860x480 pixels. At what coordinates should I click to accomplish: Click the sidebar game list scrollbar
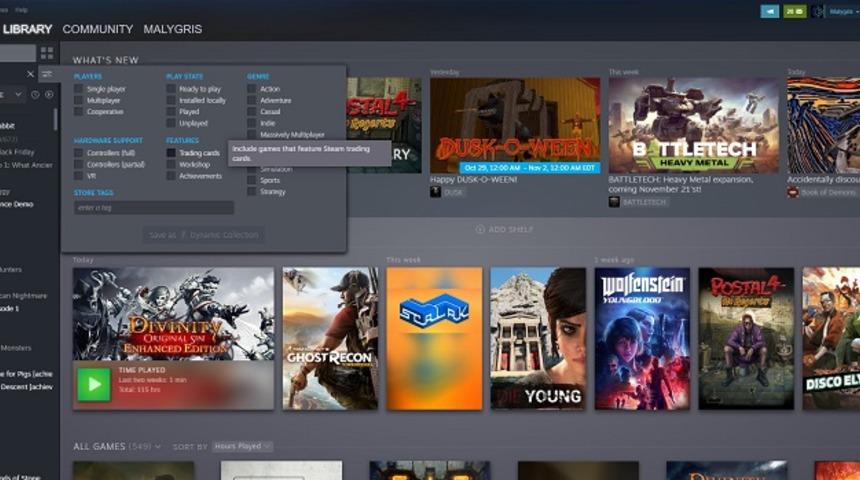pyautogui.click(x=55, y=119)
